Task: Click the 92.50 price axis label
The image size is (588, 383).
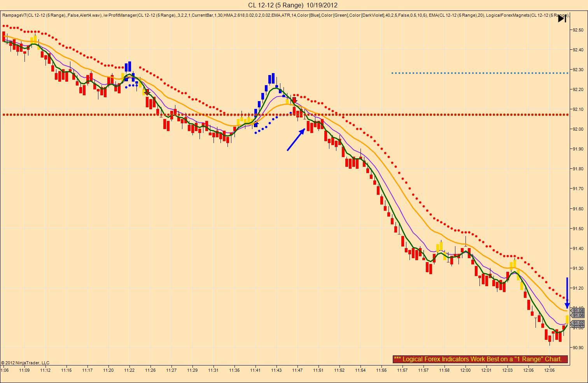Action: (578, 30)
